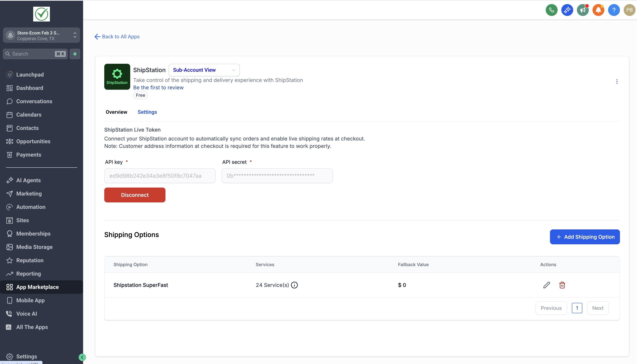Expand the Sub-Account View dropdown

(x=204, y=70)
